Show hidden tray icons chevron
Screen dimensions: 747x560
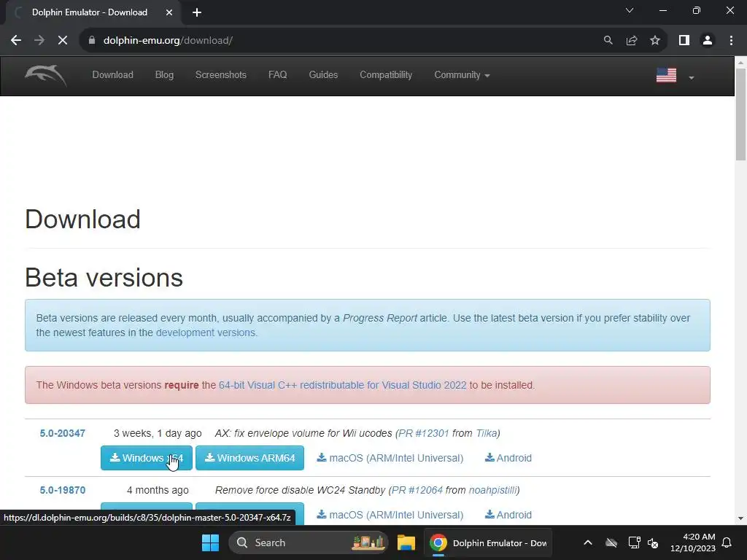click(588, 542)
